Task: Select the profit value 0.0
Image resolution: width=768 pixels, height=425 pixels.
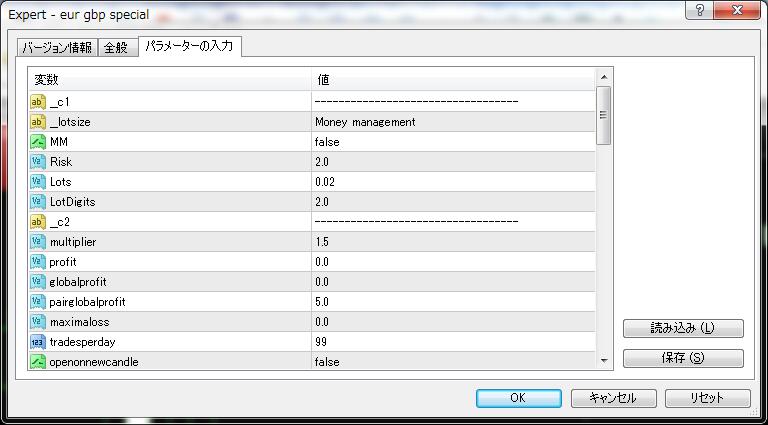Action: tap(322, 262)
